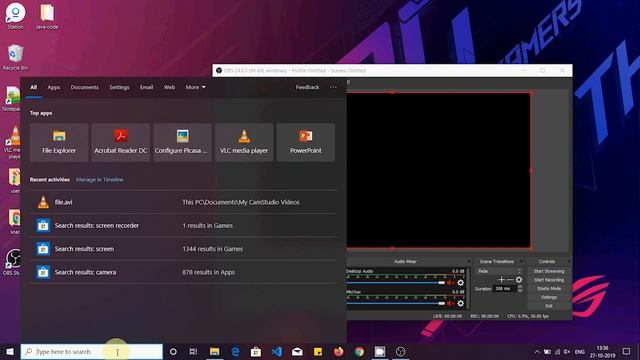Launch Acrobat Reader DC tile

[120, 142]
